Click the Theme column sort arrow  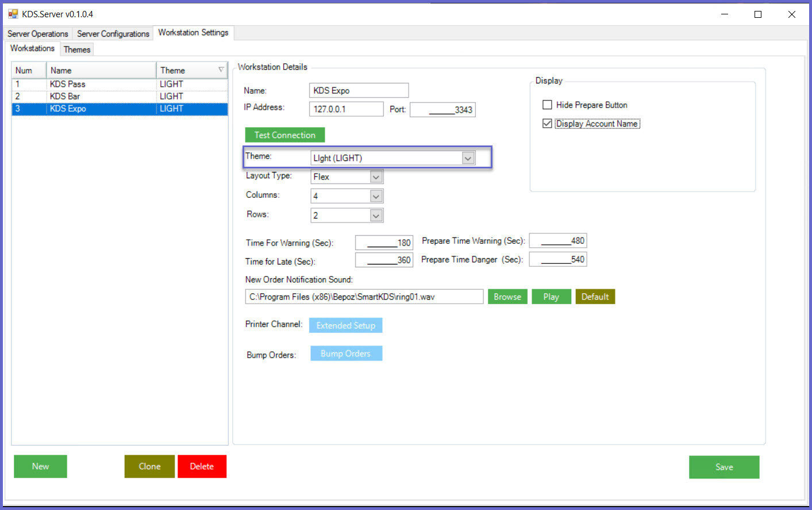pyautogui.click(x=221, y=70)
